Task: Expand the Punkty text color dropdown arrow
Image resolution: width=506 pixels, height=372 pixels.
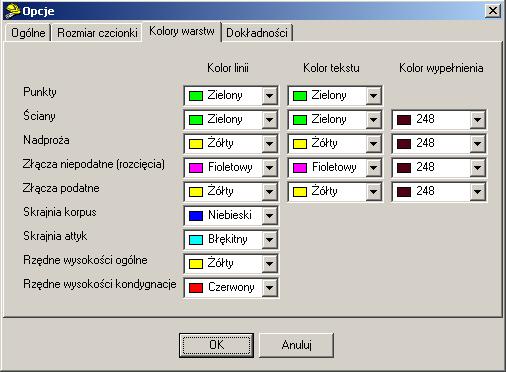Action: click(373, 96)
